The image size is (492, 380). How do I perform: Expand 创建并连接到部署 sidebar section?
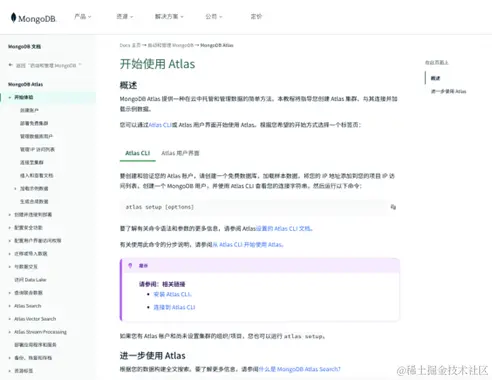tap(10, 215)
